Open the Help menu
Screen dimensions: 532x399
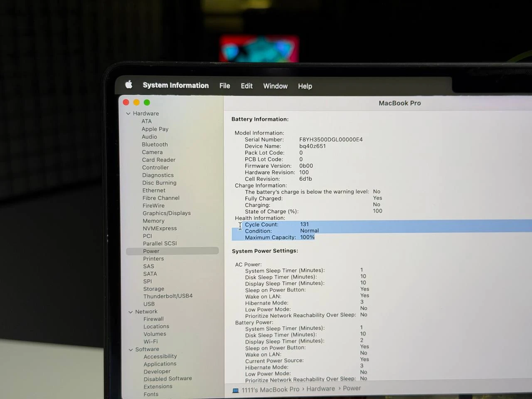305,86
